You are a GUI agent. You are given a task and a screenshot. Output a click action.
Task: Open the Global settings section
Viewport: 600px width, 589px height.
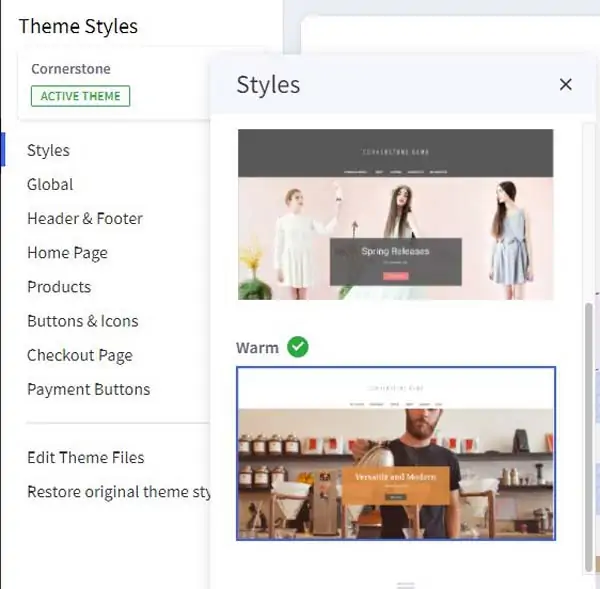click(x=50, y=184)
